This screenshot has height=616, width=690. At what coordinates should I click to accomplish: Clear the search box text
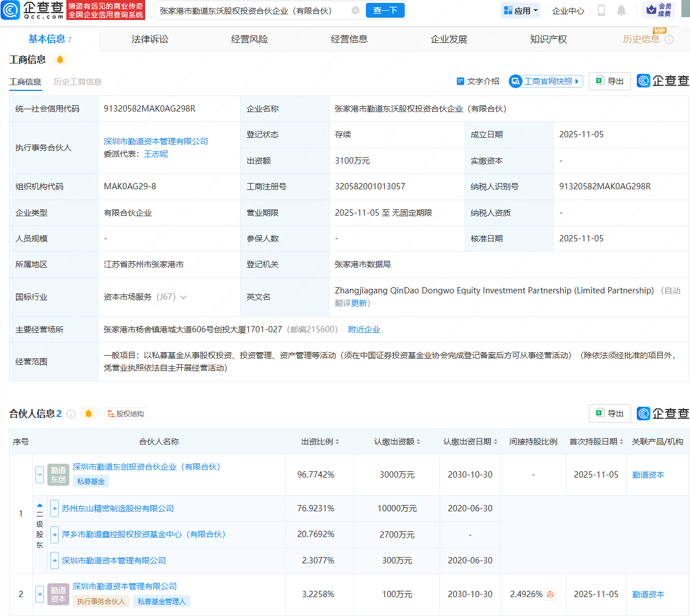(x=356, y=10)
